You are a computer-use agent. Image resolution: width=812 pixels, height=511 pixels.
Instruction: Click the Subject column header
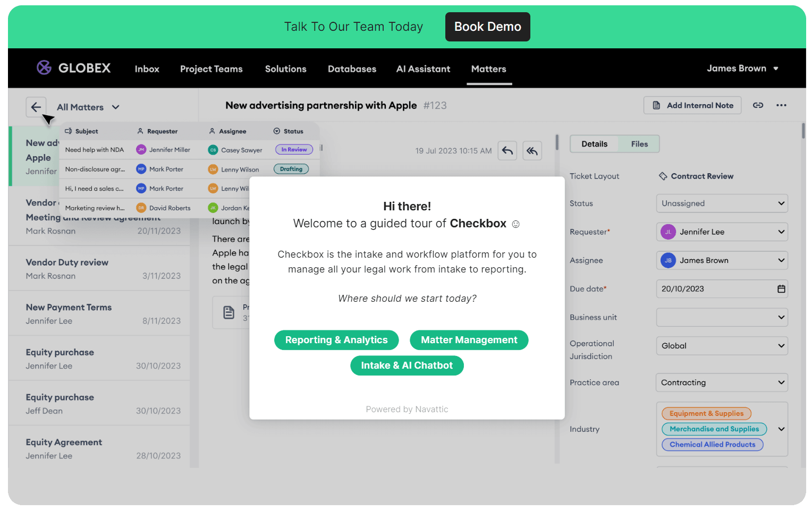(81, 131)
